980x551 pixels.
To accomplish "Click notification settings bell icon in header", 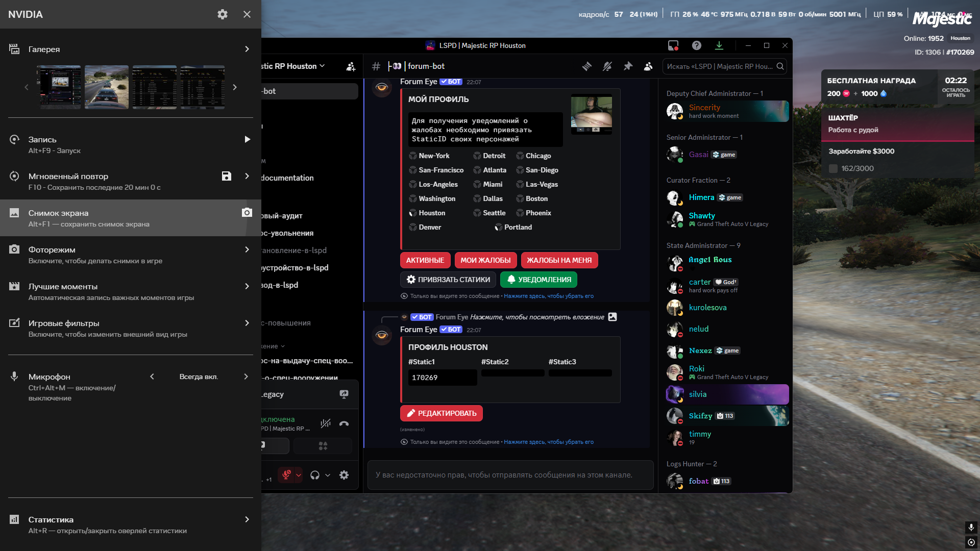I will pyautogui.click(x=607, y=66).
